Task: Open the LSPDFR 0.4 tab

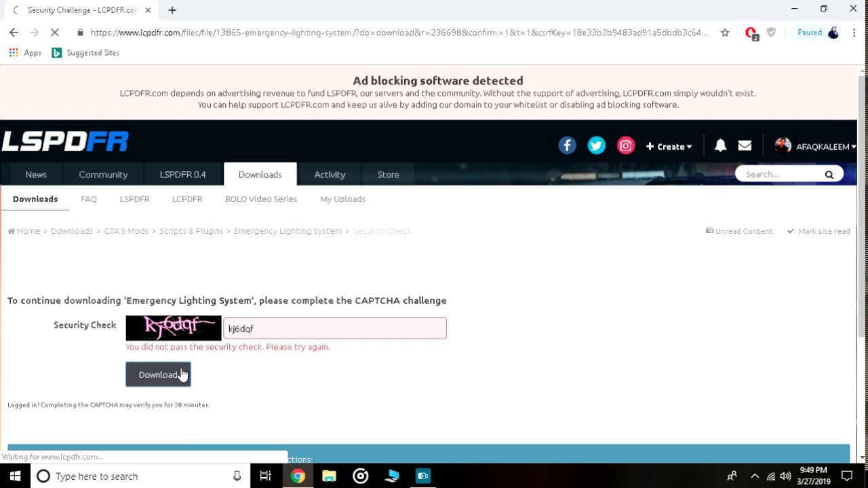Action: pos(183,175)
